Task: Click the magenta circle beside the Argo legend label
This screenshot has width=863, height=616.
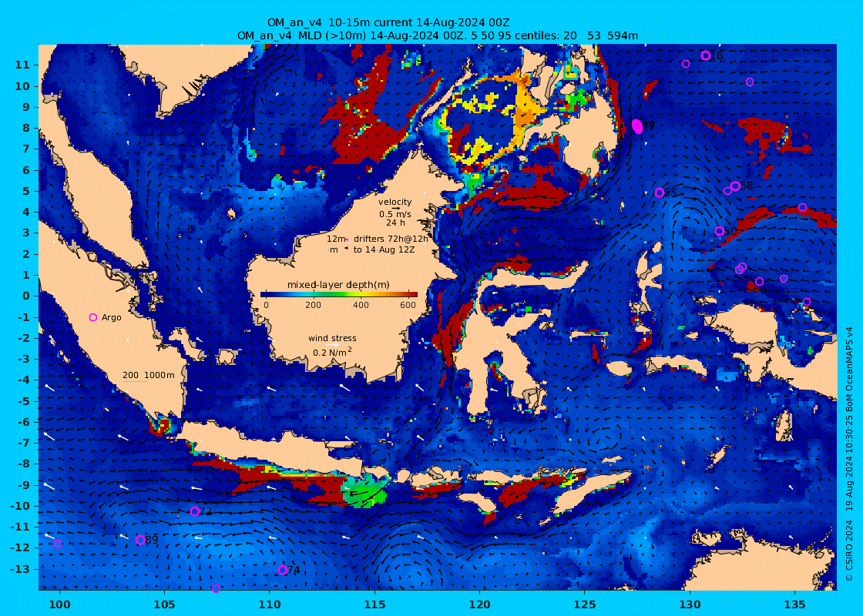Action: (93, 317)
